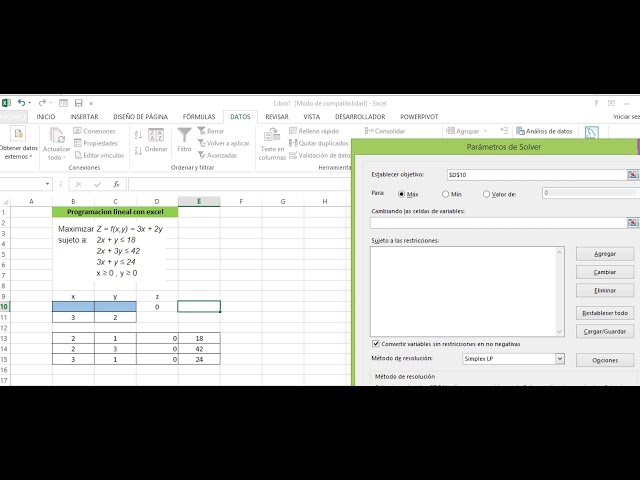Click the Save disk icon
This screenshot has height=480, width=640.
click(78, 103)
